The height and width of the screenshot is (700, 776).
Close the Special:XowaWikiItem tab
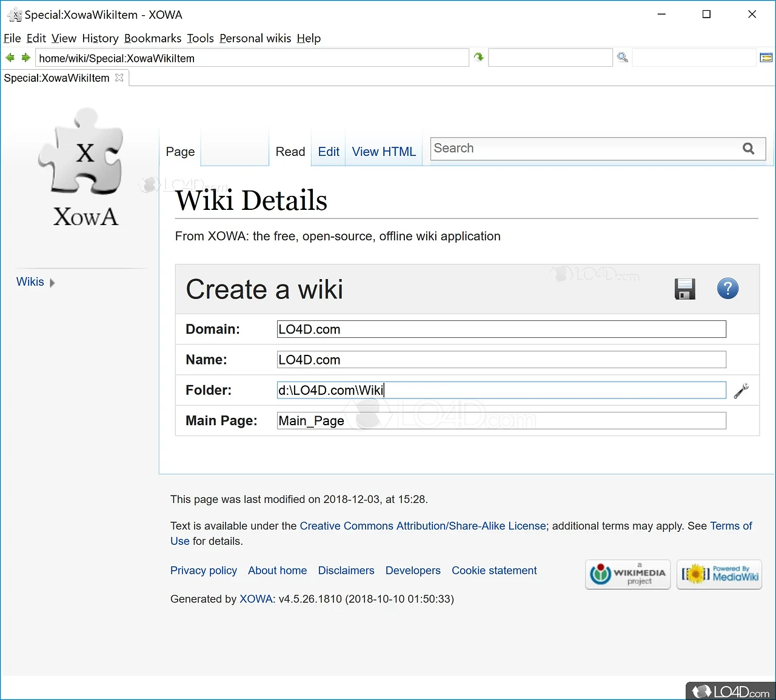[119, 78]
